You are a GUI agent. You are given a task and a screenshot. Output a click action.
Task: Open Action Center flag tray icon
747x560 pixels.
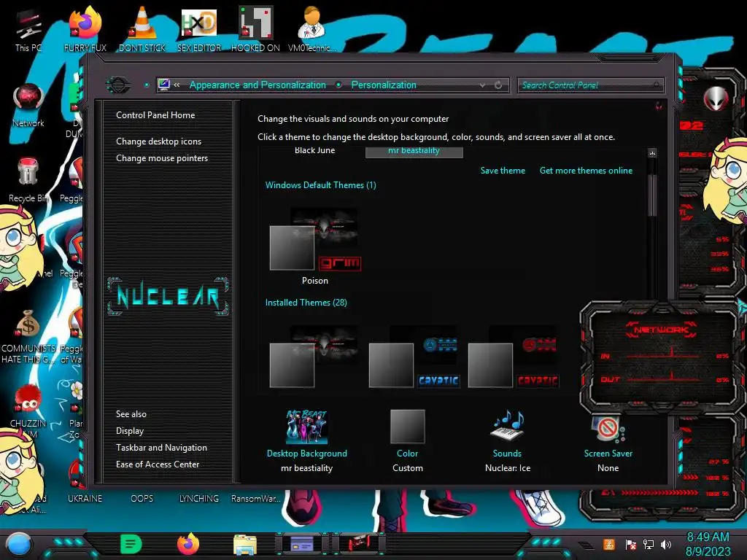tap(630, 544)
